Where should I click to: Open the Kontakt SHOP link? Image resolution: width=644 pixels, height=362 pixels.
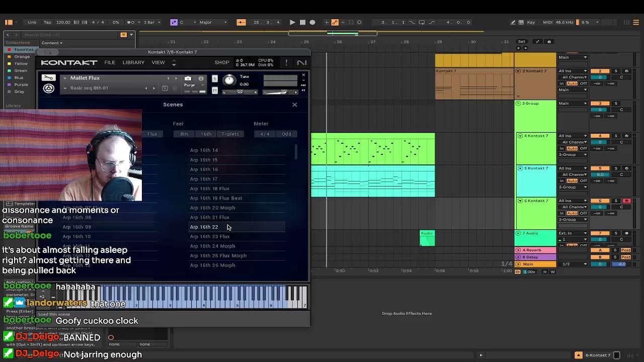pos(222,62)
